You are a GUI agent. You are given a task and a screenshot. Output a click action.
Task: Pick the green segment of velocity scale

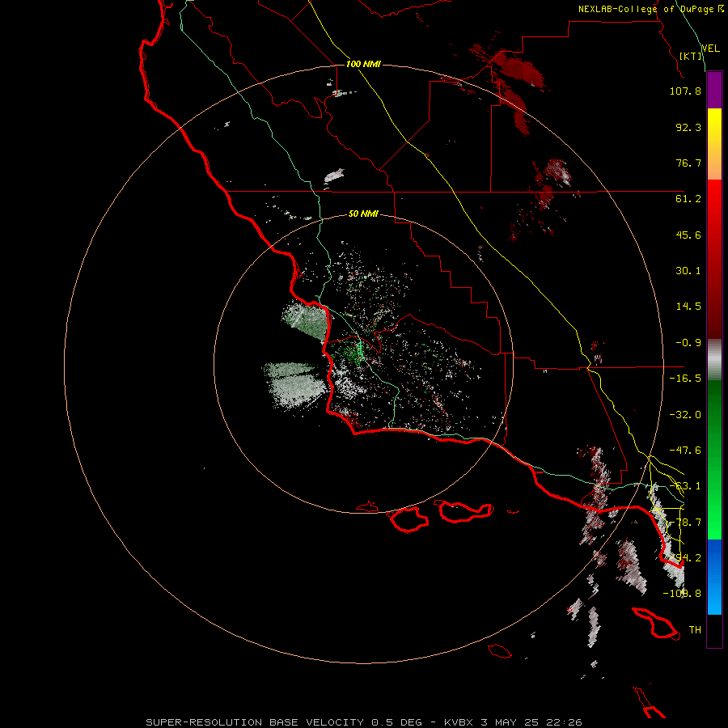point(714,459)
